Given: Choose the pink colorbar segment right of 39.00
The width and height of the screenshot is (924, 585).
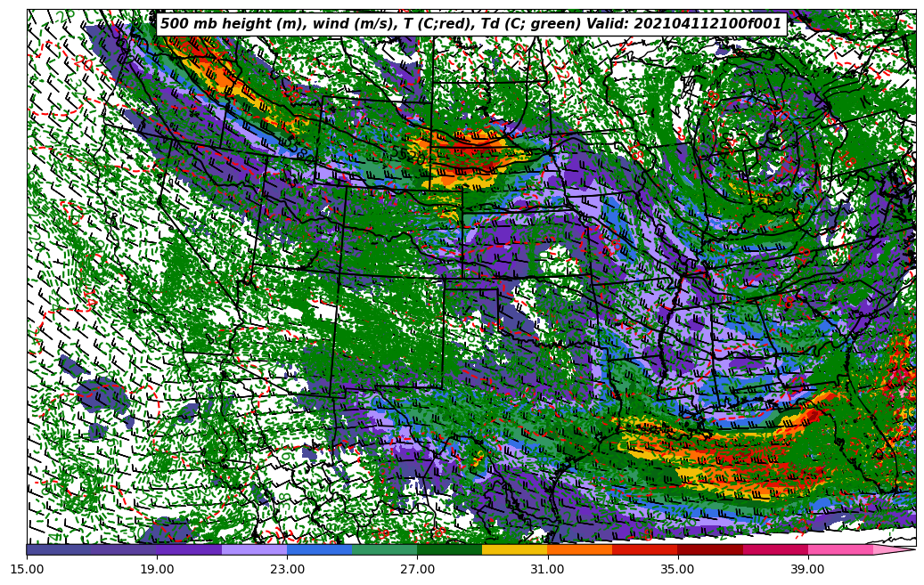Looking at the screenshot, I should click(840, 549).
